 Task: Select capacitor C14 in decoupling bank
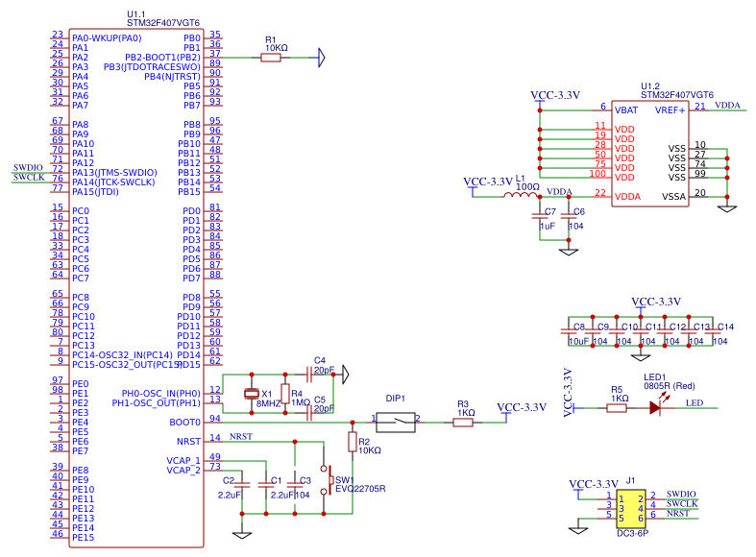pos(713,331)
